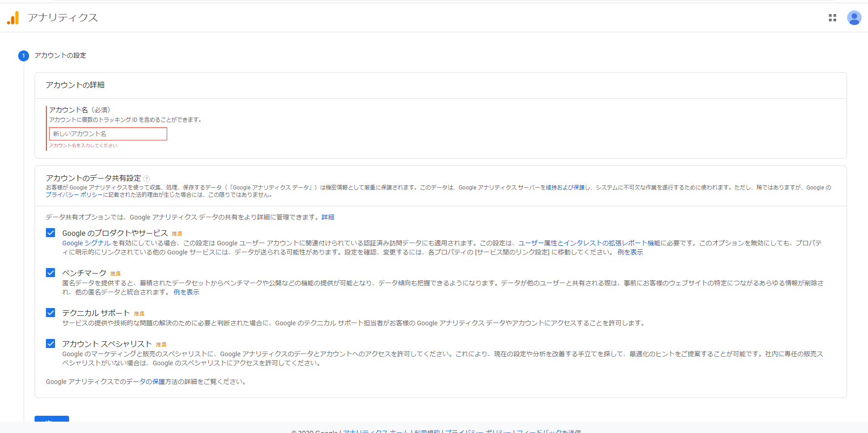Select the アナリティクス title text in header

click(63, 18)
